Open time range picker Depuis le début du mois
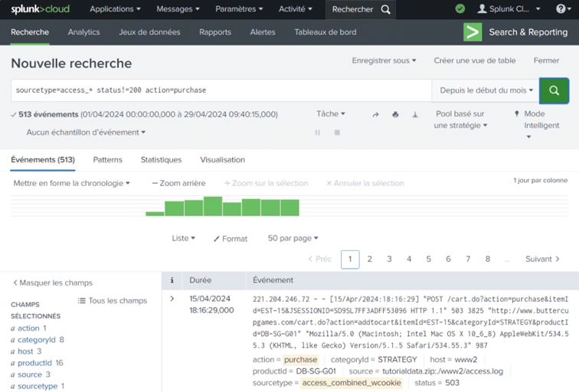The image size is (579, 392). point(486,90)
